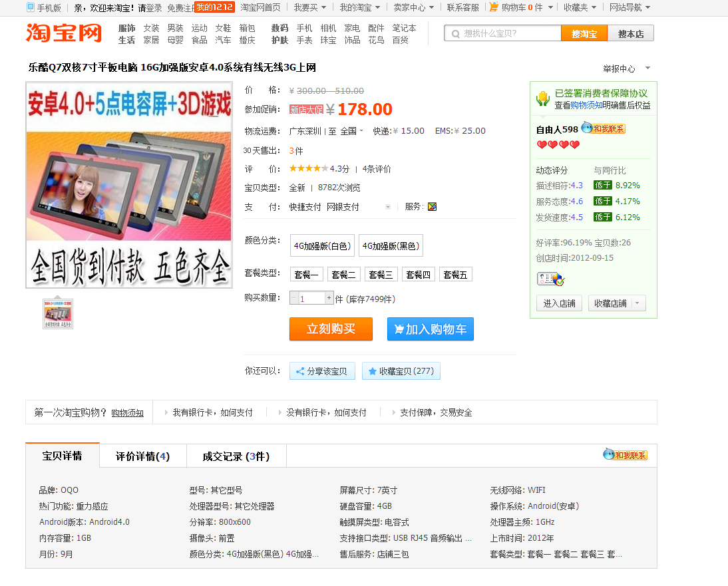The width and height of the screenshot is (728, 586).
Task: Click the Taobao logo
Action: (64, 33)
